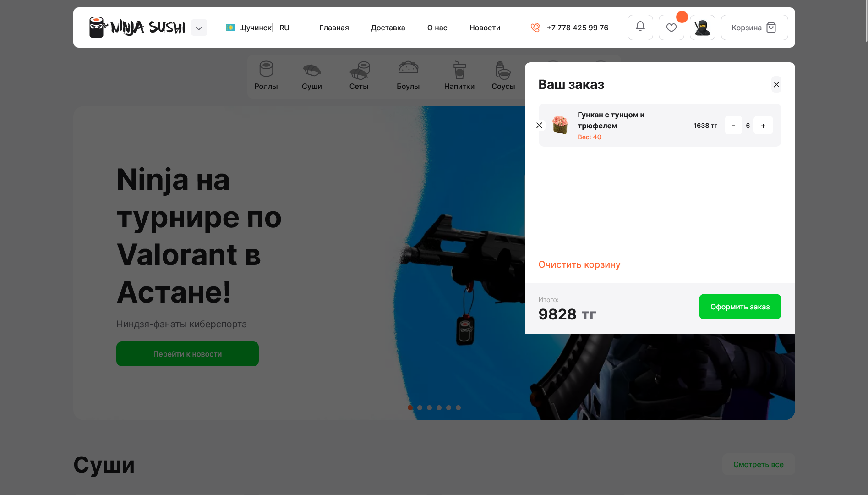Select the third carousel dot

click(429, 407)
